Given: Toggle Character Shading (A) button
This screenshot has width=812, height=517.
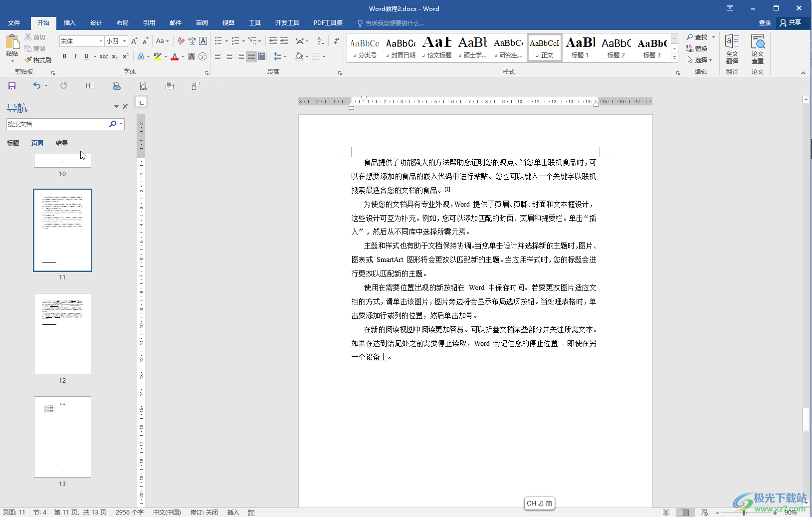Looking at the screenshot, I should [x=192, y=56].
